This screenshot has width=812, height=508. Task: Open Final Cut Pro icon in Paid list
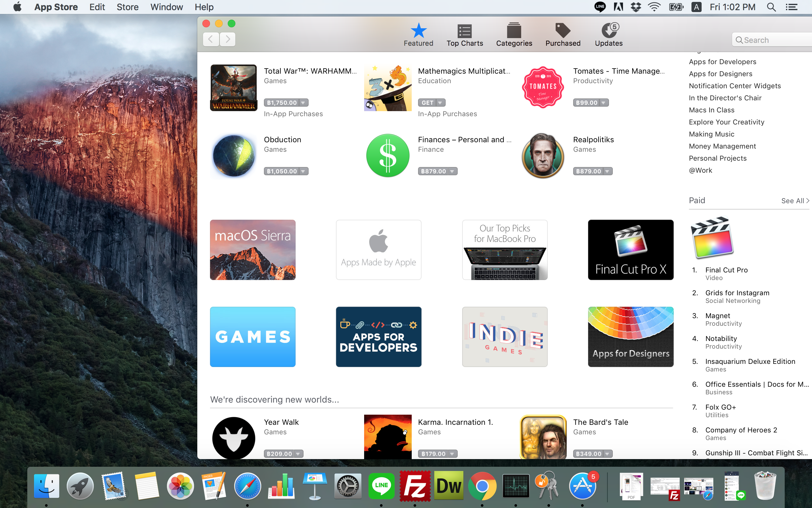[x=712, y=238]
